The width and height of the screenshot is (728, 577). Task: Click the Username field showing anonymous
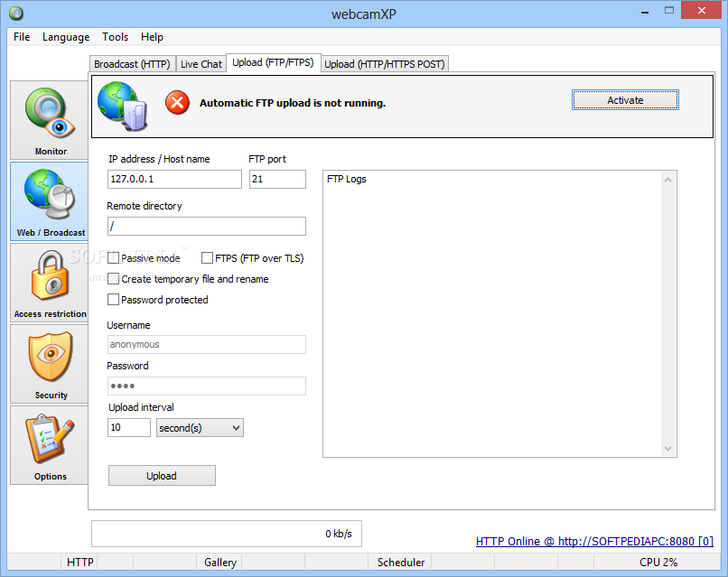pos(207,344)
